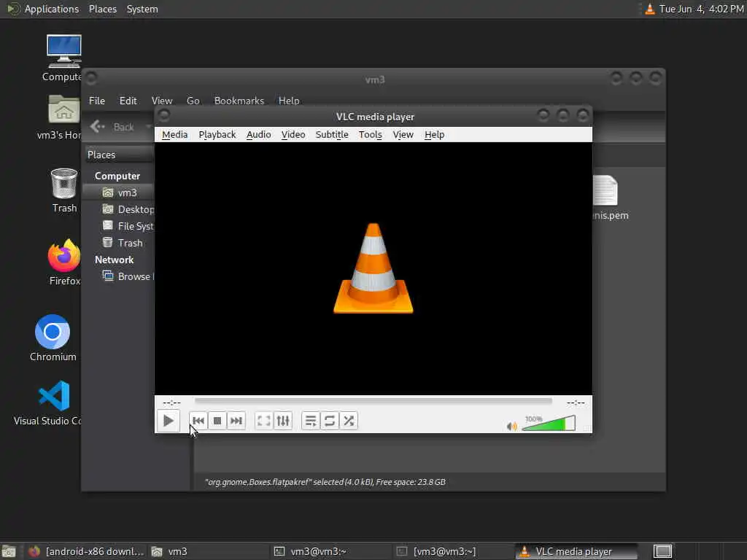747x560 pixels.
Task: Switch to vm3 file manager taskbar entry
Action: pos(208,551)
